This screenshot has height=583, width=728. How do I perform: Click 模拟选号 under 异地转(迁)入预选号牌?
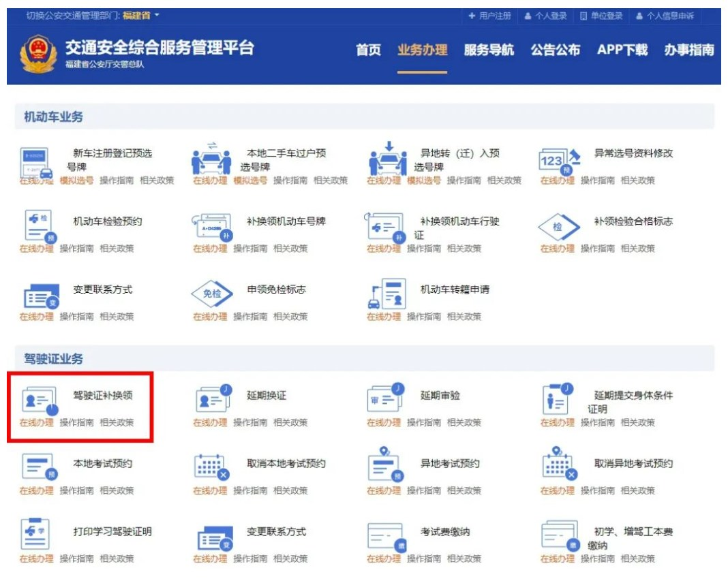point(424,180)
